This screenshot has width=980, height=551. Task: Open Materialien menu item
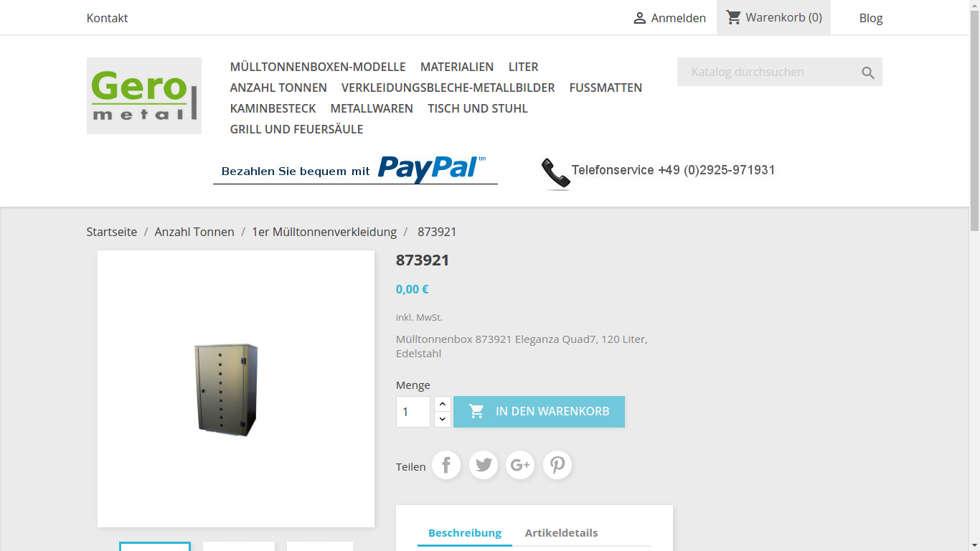click(x=457, y=67)
